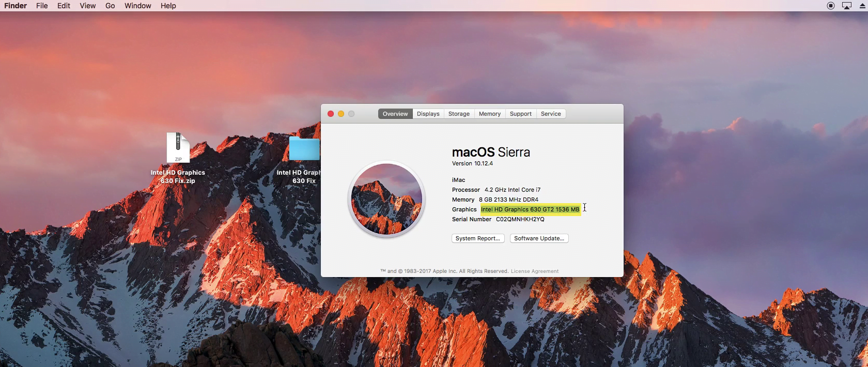This screenshot has height=367, width=868.
Task: Click the Software Update... button
Action: 539,238
